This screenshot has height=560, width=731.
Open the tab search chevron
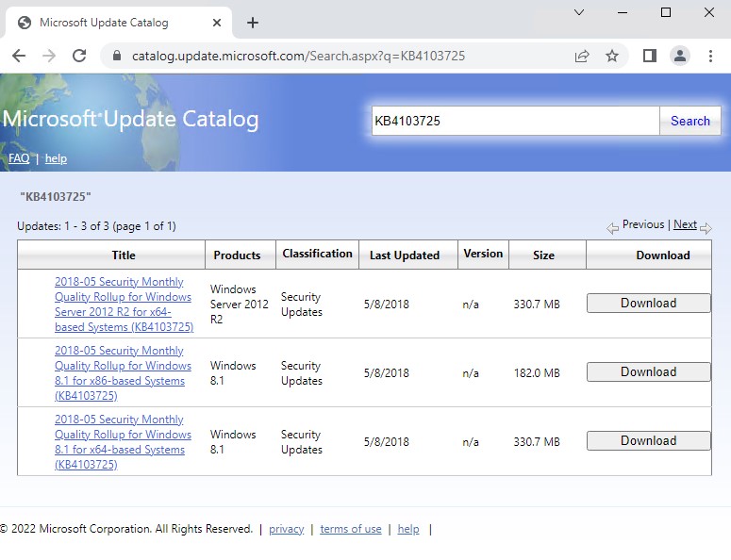(579, 12)
